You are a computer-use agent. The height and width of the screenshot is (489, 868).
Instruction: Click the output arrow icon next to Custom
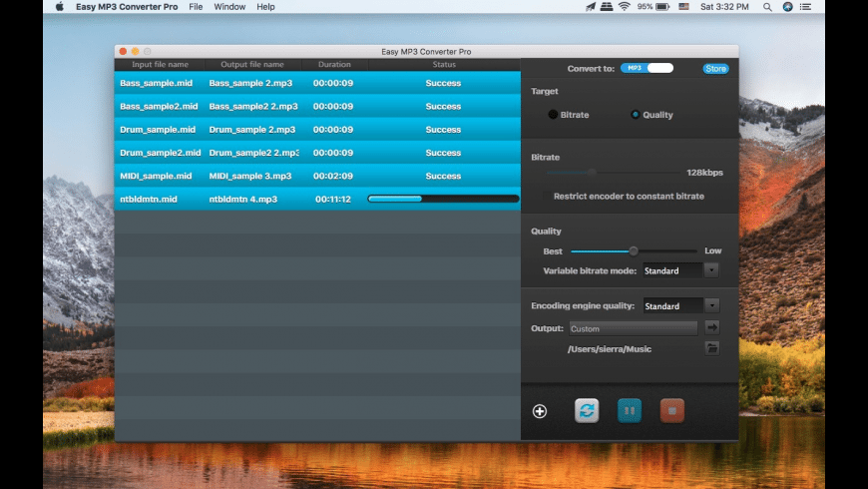coord(712,328)
